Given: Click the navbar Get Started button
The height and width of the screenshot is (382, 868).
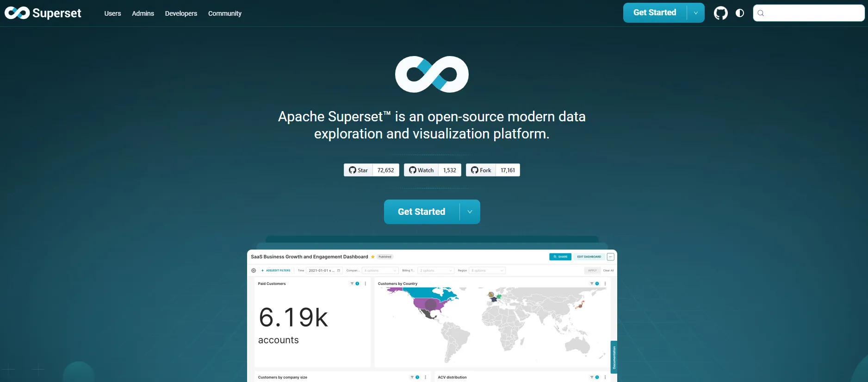Looking at the screenshot, I should click(x=655, y=13).
